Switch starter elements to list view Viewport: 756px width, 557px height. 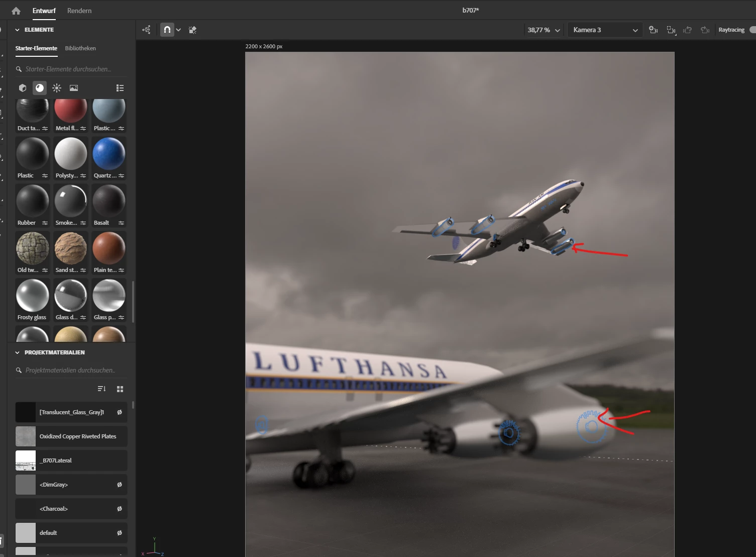point(120,88)
